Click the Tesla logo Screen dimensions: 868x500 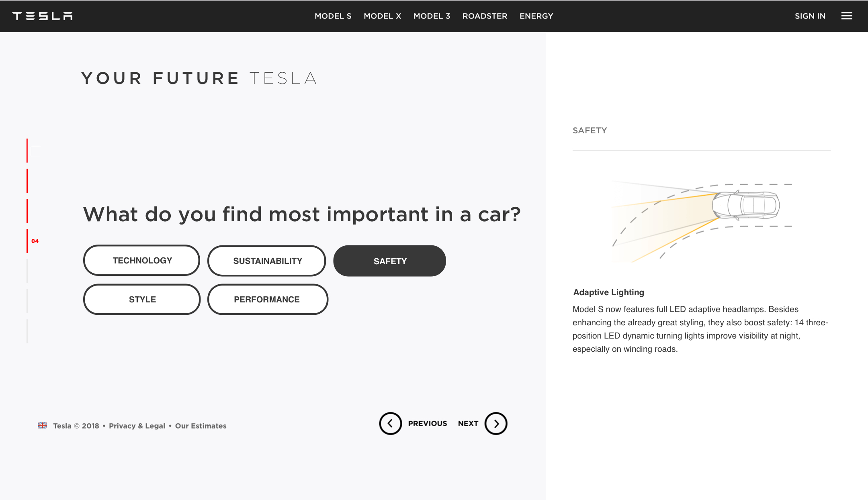pos(43,16)
